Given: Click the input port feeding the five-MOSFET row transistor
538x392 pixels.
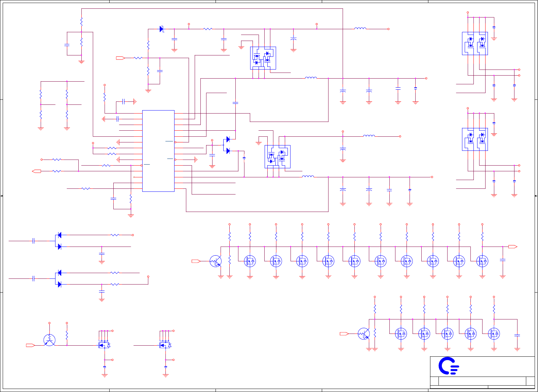Looking at the screenshot, I should (344, 334).
